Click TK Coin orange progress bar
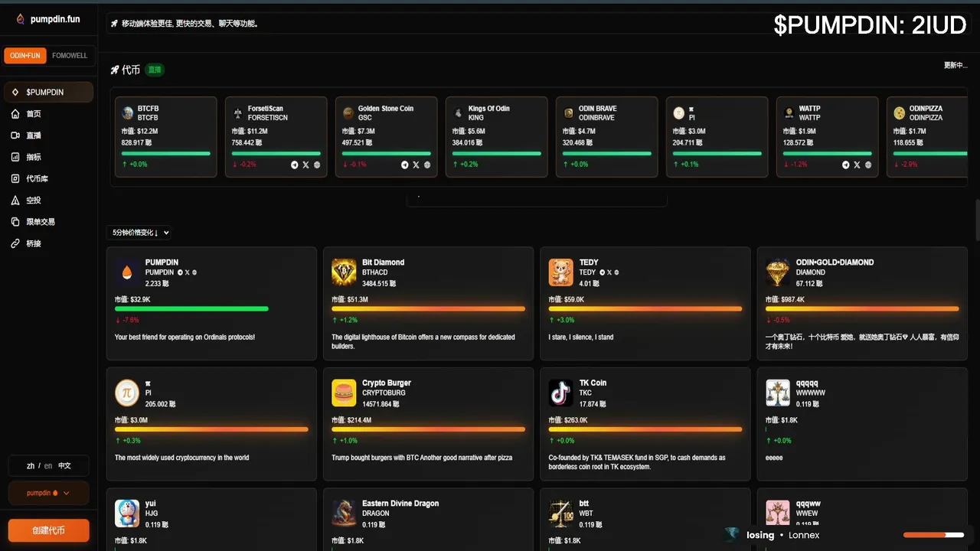The width and height of the screenshot is (980, 551). 645,429
